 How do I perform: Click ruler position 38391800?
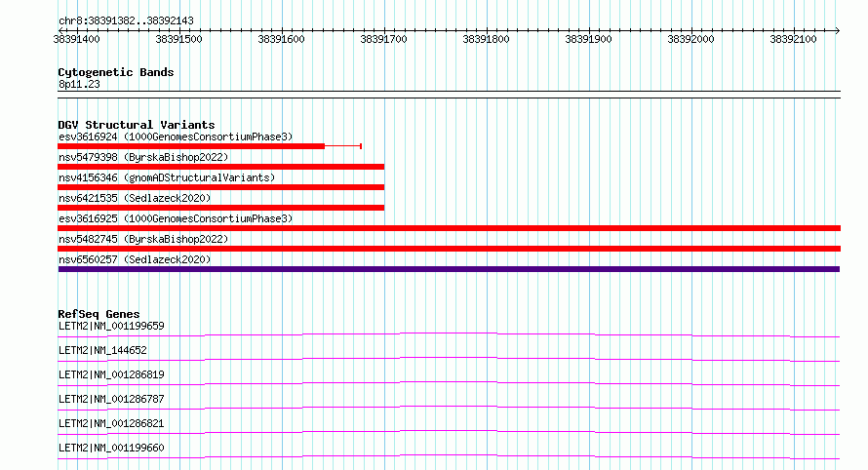pos(486,39)
